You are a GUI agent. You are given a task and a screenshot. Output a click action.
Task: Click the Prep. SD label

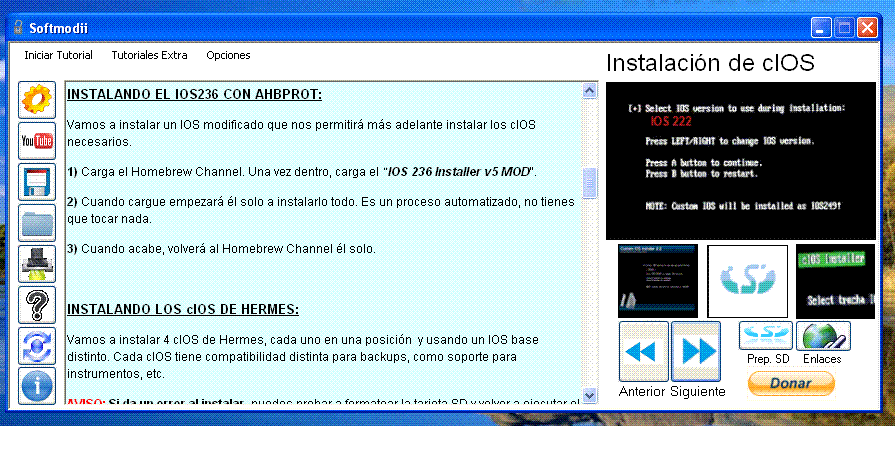pos(768,359)
